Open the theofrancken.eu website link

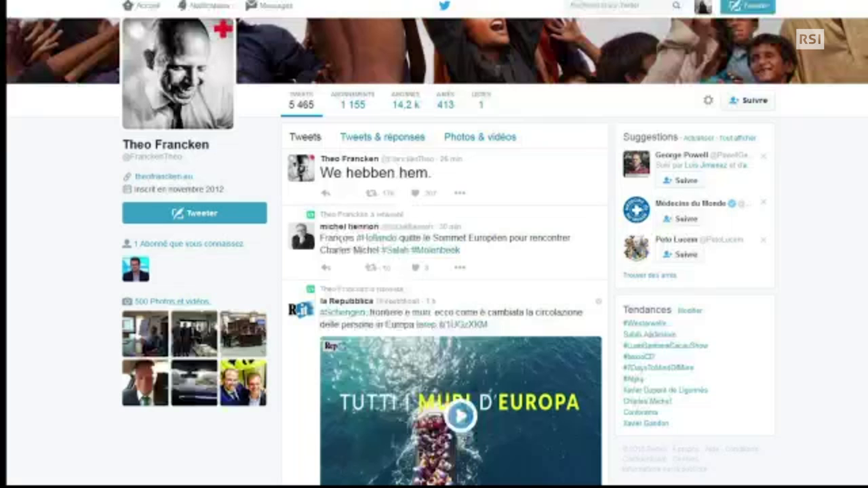point(164,176)
